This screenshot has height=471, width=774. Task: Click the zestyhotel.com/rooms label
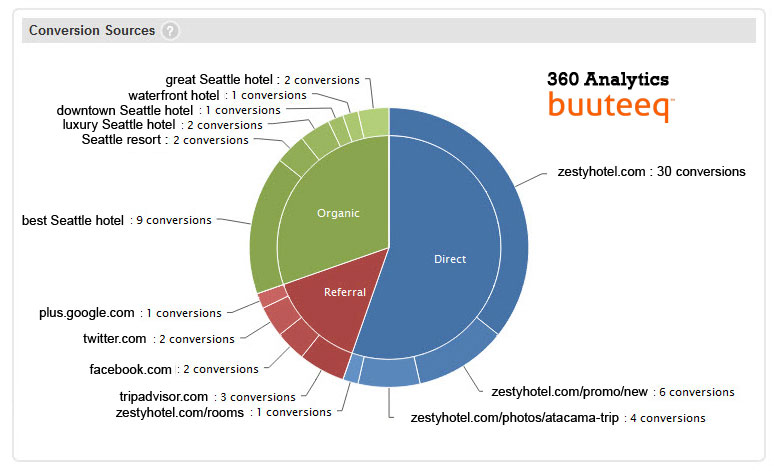pyautogui.click(x=223, y=412)
